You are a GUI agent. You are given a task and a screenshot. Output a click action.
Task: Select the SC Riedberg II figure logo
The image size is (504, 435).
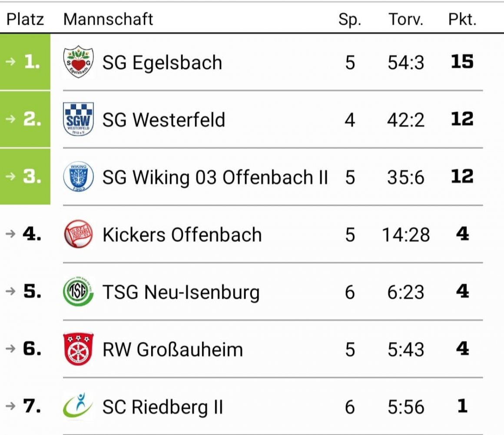click(x=78, y=406)
